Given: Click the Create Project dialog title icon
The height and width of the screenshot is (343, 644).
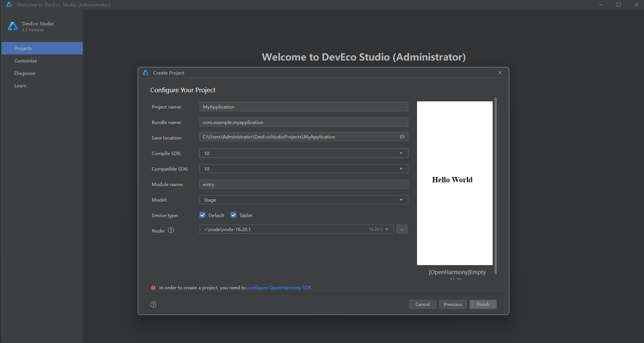Looking at the screenshot, I should pos(146,73).
